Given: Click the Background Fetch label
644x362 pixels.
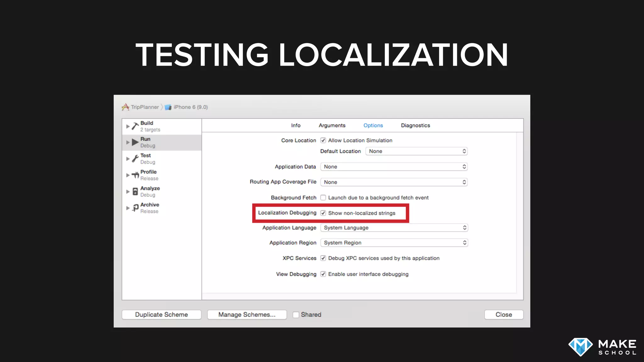Looking at the screenshot, I should click(x=294, y=198).
